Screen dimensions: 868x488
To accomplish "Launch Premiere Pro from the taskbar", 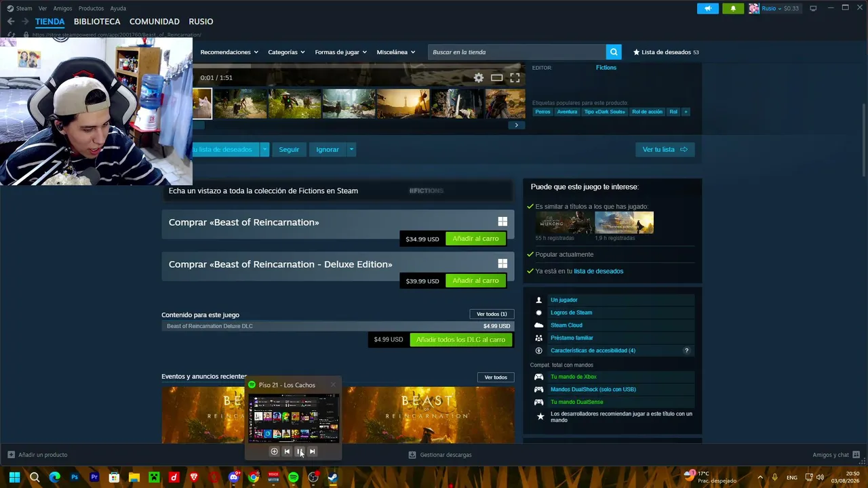I will pyautogui.click(x=94, y=477).
